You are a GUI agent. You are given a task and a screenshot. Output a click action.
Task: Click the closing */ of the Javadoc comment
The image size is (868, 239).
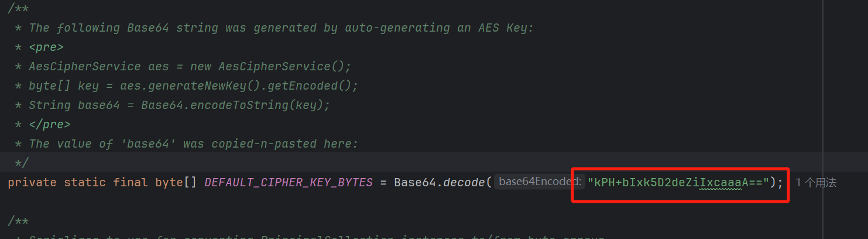22,163
